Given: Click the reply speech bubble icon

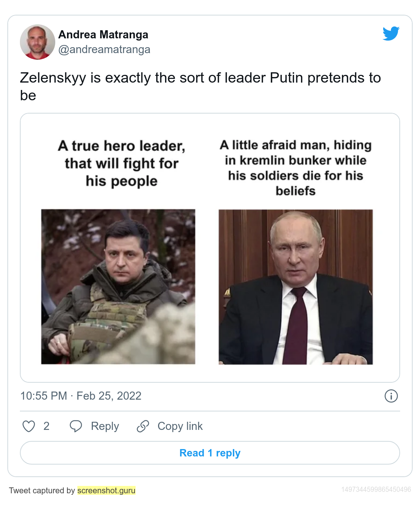Looking at the screenshot, I should (x=76, y=426).
